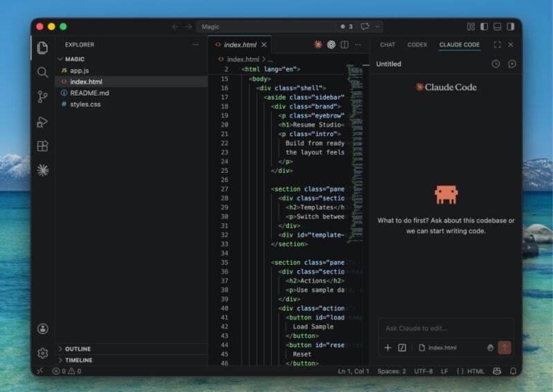Switch to the CODEX tab

417,45
